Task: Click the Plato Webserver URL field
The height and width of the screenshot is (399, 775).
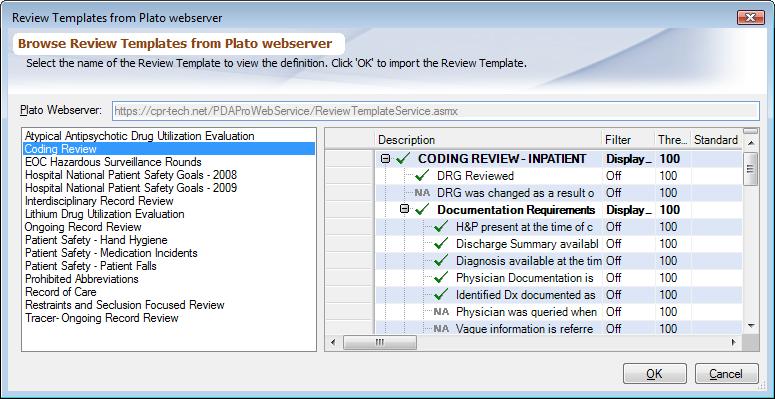Action: 436,111
